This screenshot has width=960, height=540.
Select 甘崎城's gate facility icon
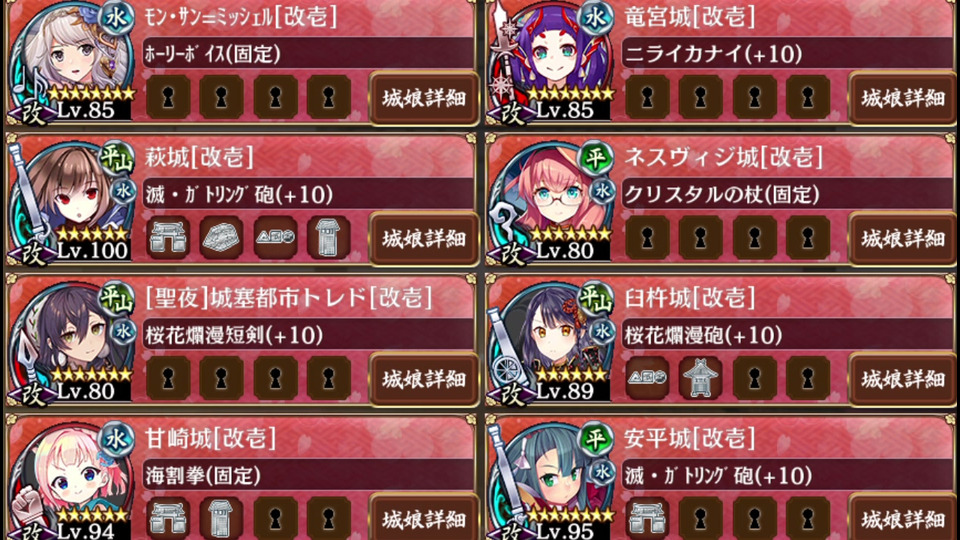168,519
